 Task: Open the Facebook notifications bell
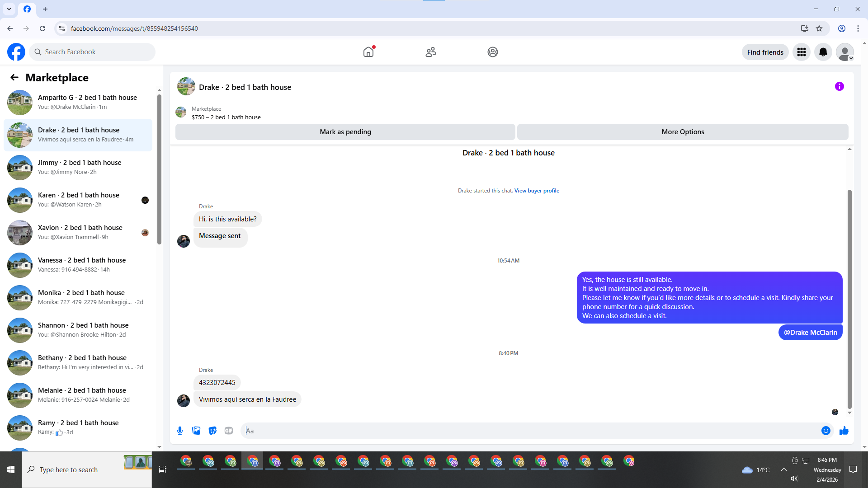tap(823, 52)
